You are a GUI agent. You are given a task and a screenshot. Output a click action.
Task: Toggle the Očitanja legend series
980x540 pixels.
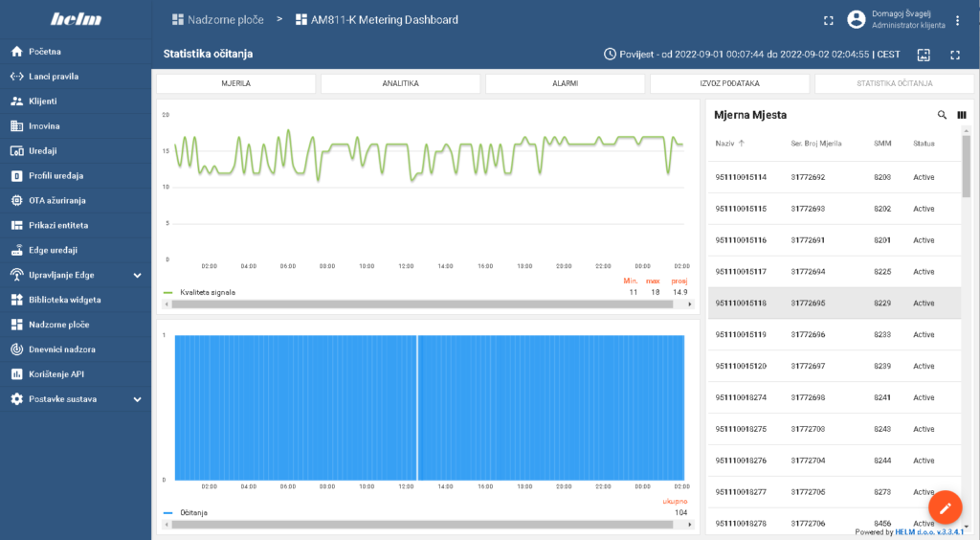coord(193,513)
